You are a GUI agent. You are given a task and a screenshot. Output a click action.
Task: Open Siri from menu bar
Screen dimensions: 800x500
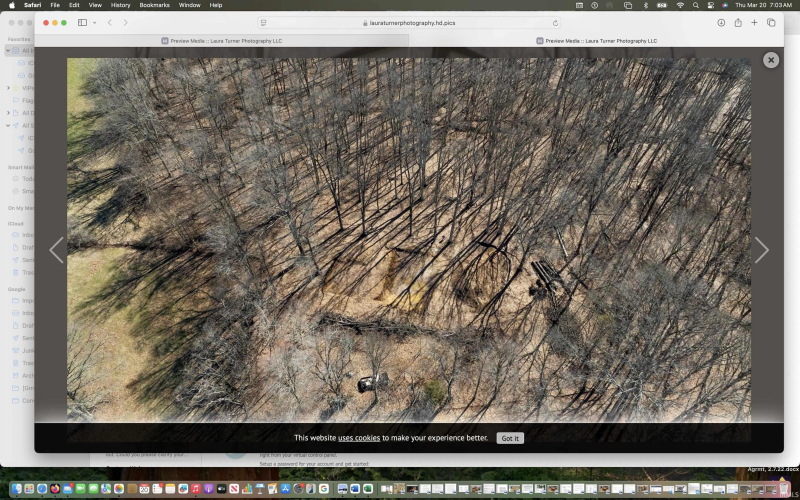pyautogui.click(x=724, y=5)
